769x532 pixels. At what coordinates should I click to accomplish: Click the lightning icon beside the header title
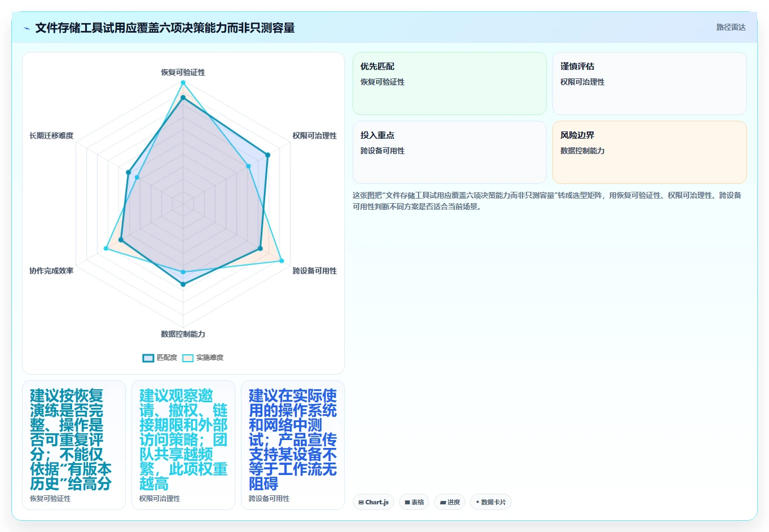[27, 28]
